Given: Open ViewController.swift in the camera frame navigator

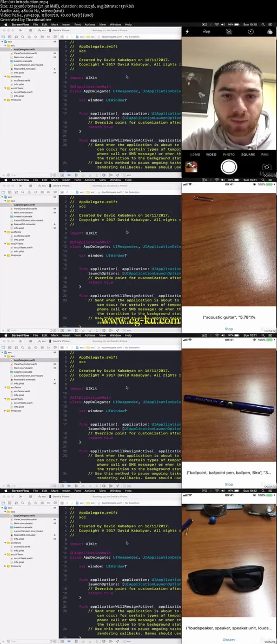Looking at the screenshot, I should pos(25,53).
